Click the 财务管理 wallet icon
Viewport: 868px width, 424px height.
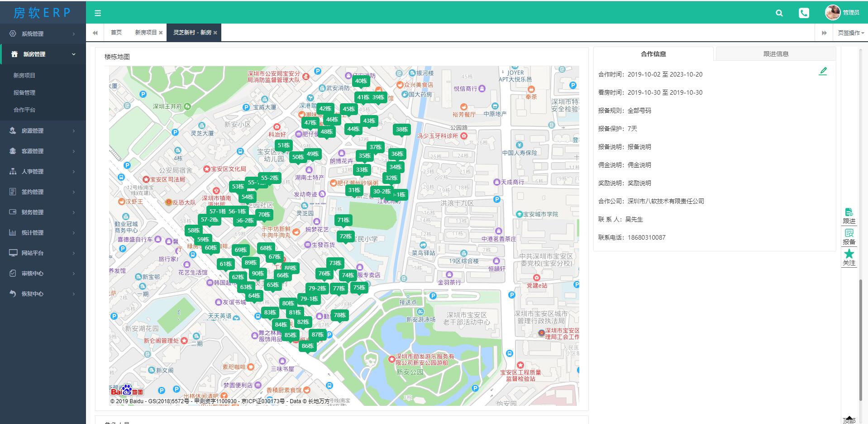click(13, 212)
